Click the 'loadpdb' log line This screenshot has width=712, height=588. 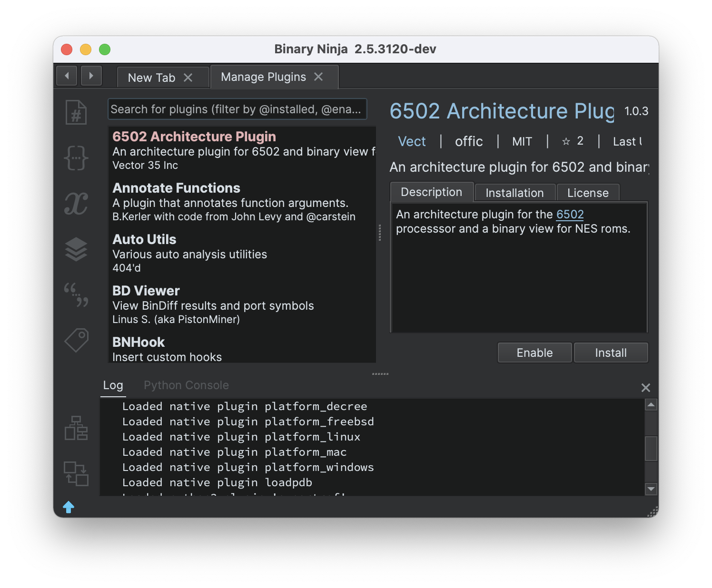point(217,482)
